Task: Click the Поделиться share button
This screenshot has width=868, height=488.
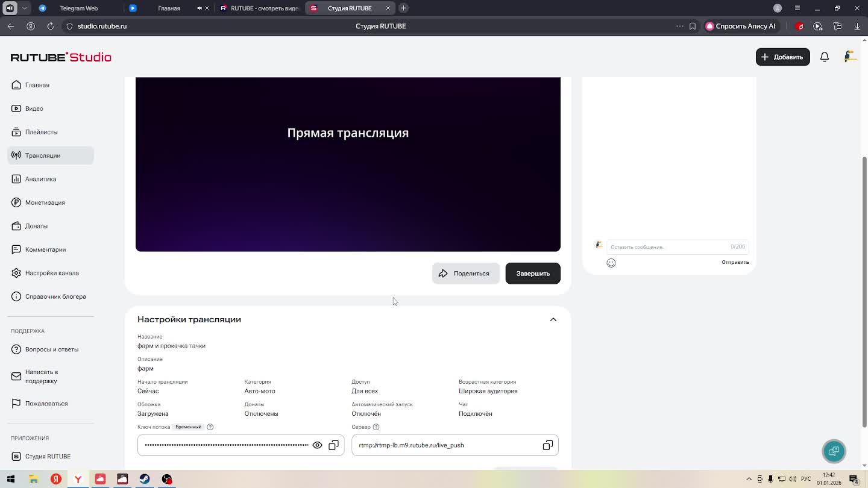Action: [465, 274]
